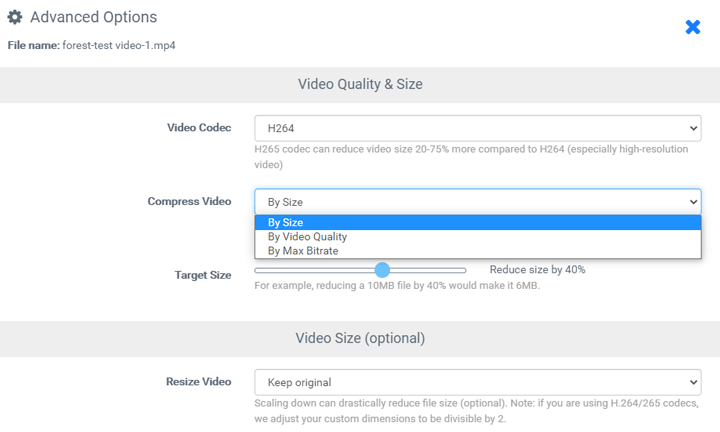Screen dimensions: 720x432
Task: Click the Video Size (optional) header
Action: (360, 337)
